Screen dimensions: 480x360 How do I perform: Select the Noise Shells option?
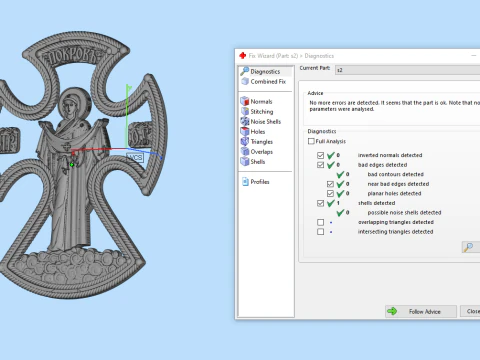point(266,121)
